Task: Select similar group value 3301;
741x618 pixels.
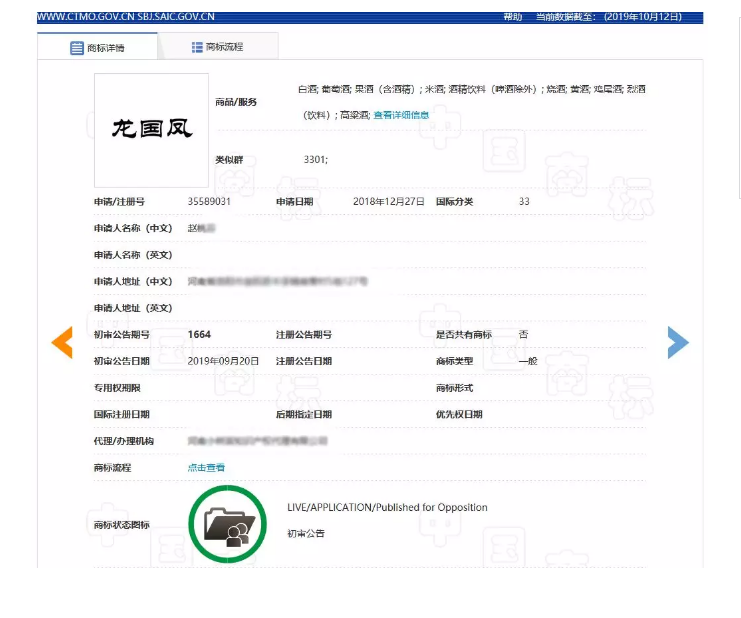Action: [x=316, y=160]
